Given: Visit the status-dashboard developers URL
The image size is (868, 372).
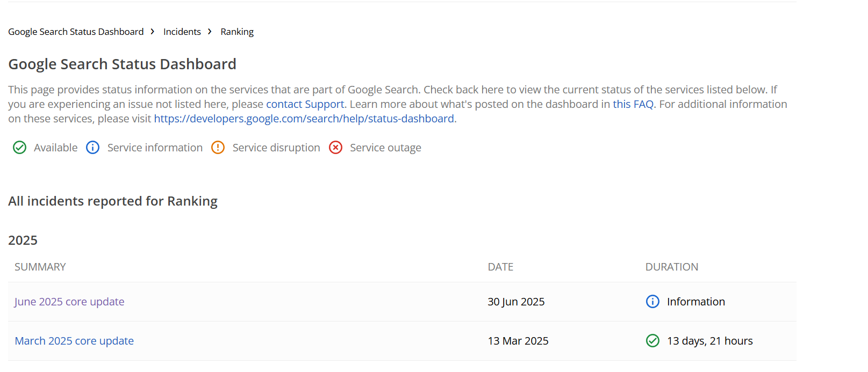Looking at the screenshot, I should pyautogui.click(x=304, y=118).
